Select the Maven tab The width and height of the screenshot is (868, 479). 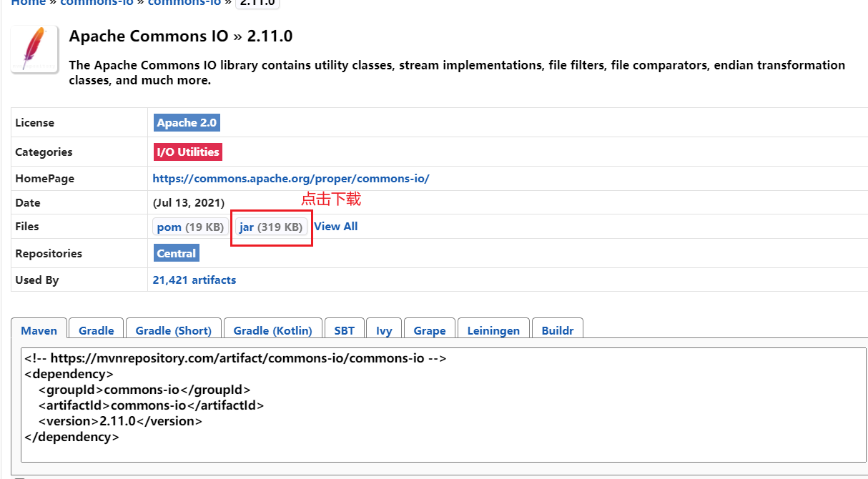click(39, 330)
